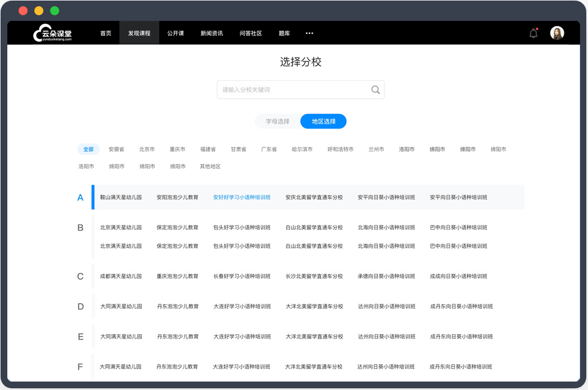Jump to letter F section

(x=80, y=367)
